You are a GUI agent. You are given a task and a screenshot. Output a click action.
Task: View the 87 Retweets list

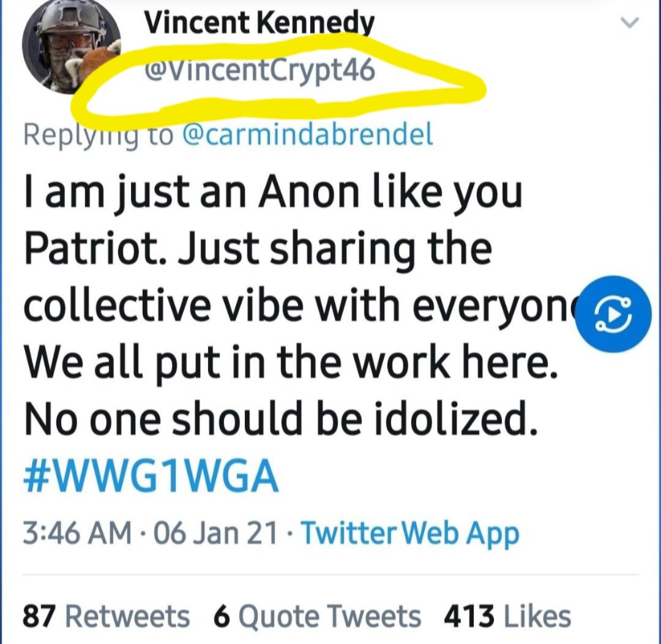point(106,616)
